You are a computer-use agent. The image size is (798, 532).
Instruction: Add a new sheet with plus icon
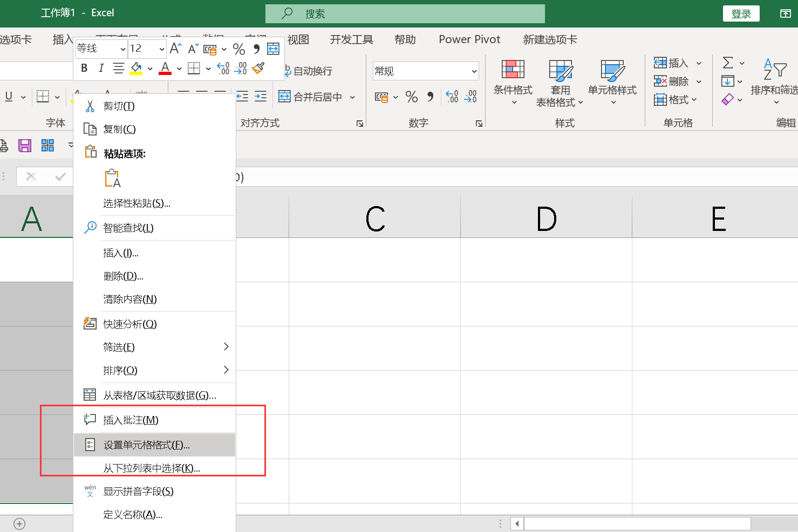(x=19, y=524)
